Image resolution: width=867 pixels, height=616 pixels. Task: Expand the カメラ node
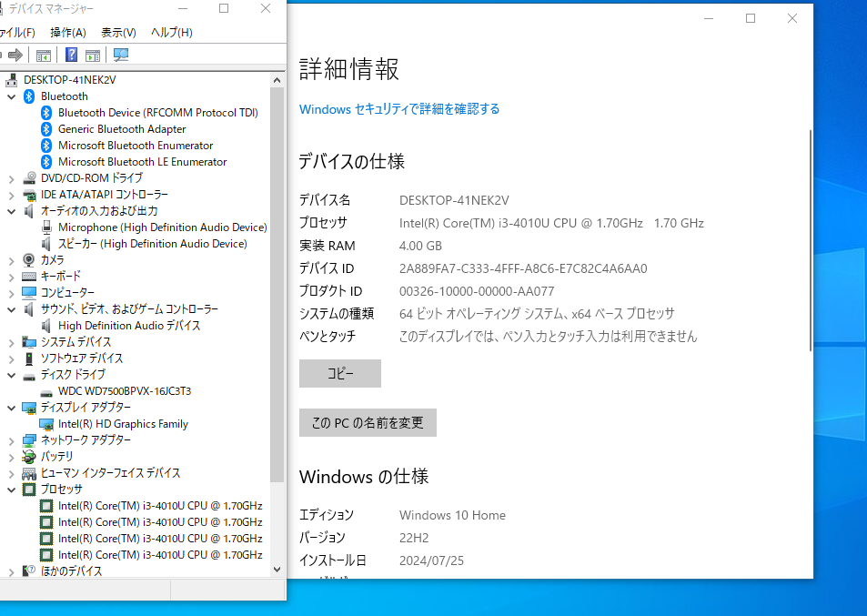[x=11, y=260]
